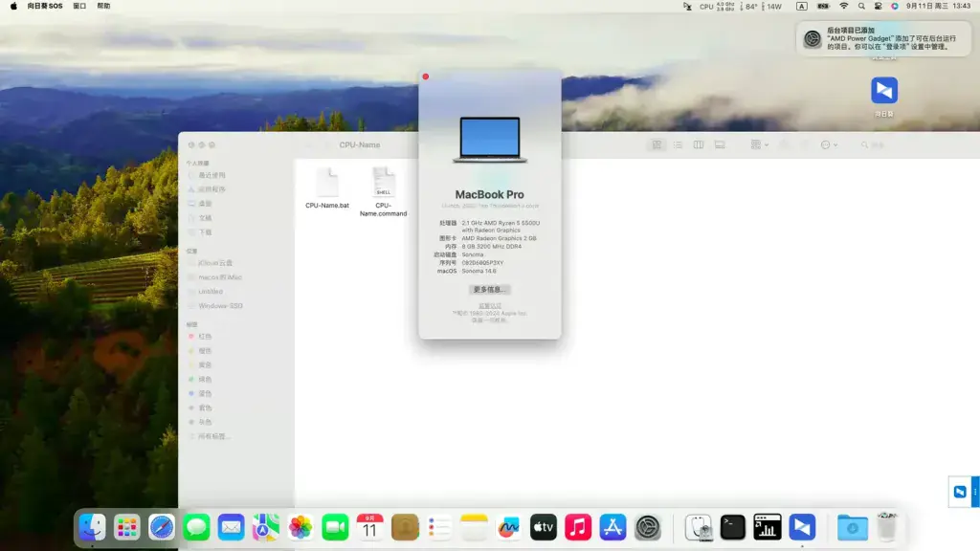Open the Downloads folder in the Dock

853,527
